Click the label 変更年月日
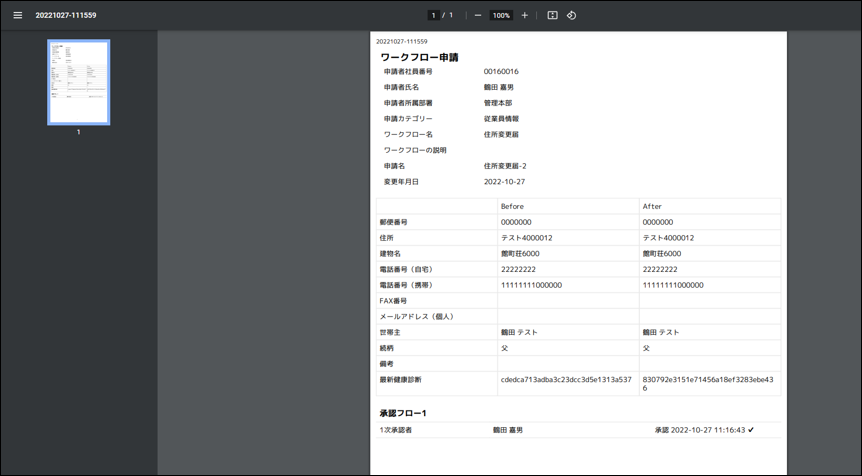Screen dimensions: 862x476 pos(401,182)
